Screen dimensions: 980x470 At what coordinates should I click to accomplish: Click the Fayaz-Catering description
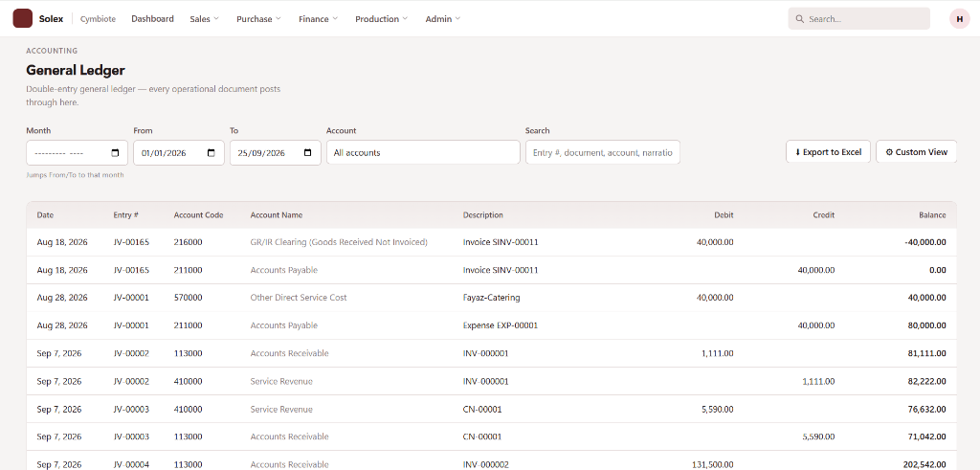pyautogui.click(x=491, y=298)
